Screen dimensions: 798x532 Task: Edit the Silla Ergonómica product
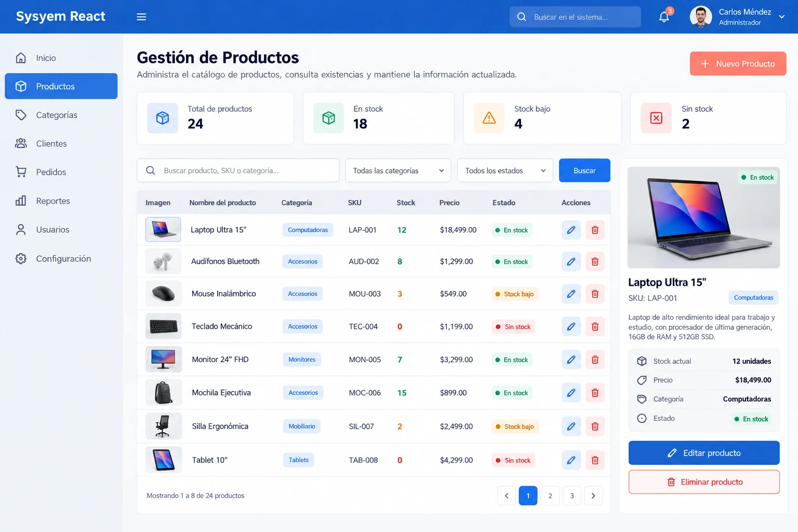pyautogui.click(x=571, y=427)
